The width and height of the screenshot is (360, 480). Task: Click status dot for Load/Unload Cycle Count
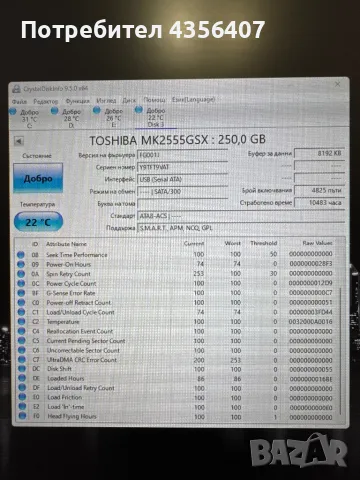22,312
